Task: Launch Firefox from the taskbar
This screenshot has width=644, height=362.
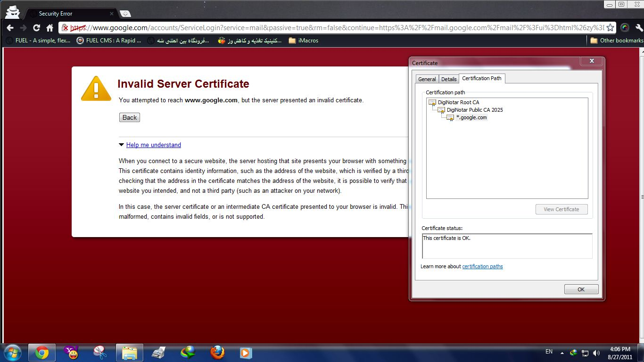Action: tap(217, 352)
